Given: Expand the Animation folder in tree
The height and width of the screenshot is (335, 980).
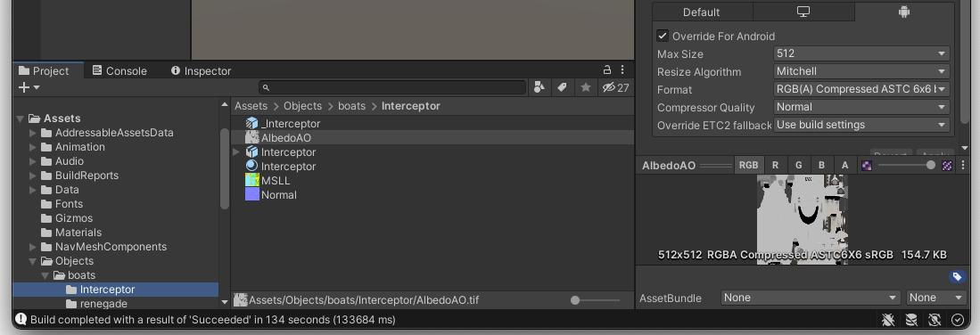Looking at the screenshot, I should point(33,147).
